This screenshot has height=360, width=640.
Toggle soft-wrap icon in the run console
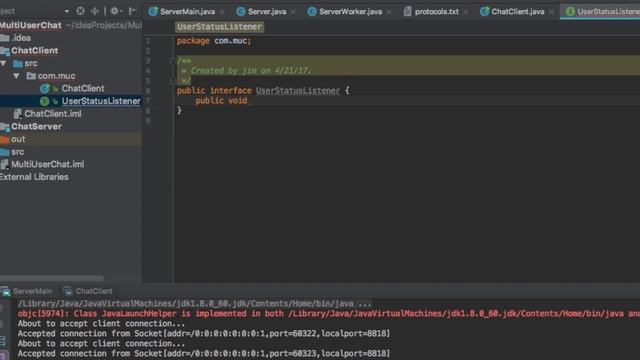pos(4,342)
